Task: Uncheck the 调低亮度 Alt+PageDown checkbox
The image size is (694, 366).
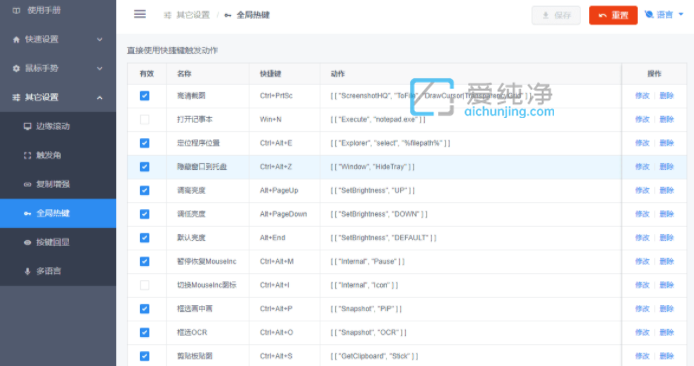Action: tap(145, 214)
